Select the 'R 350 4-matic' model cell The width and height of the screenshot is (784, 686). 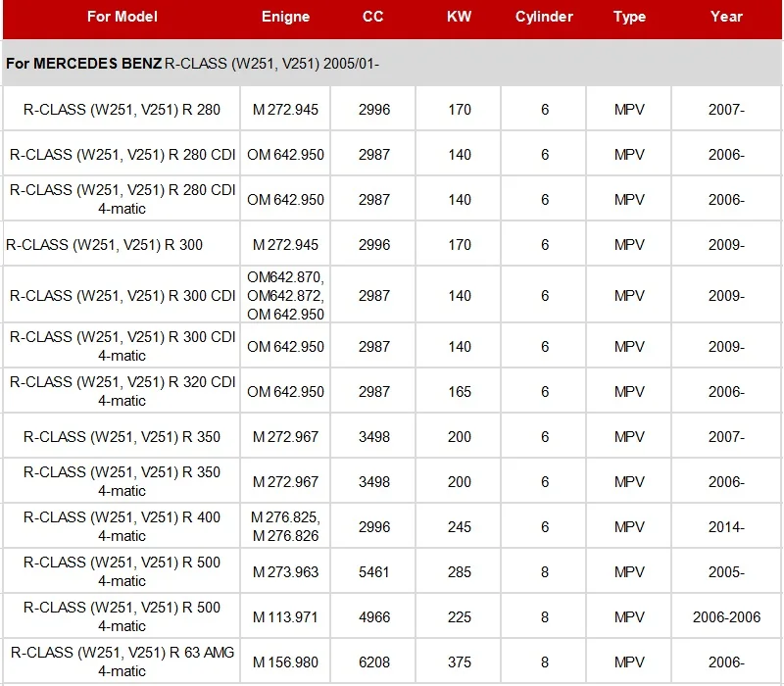click(122, 481)
